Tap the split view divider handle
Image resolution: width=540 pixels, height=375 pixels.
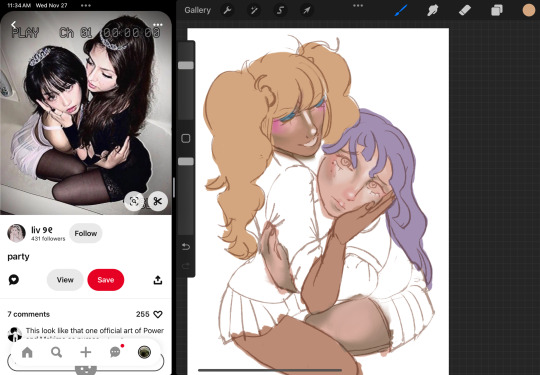coord(174,188)
